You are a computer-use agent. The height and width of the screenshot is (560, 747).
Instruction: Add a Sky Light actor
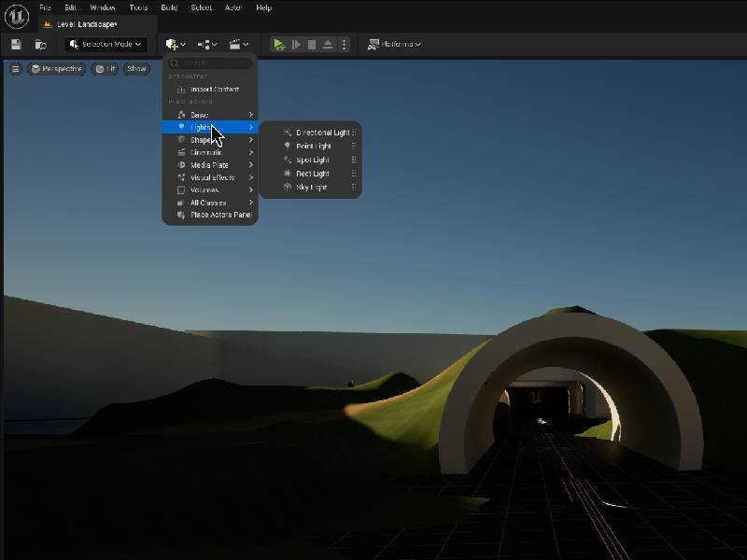click(311, 188)
